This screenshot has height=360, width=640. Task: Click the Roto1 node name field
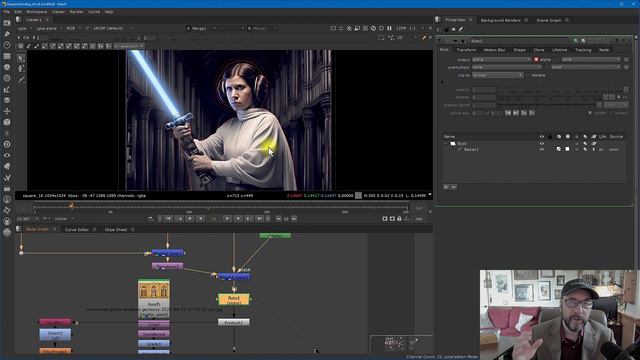pos(519,41)
